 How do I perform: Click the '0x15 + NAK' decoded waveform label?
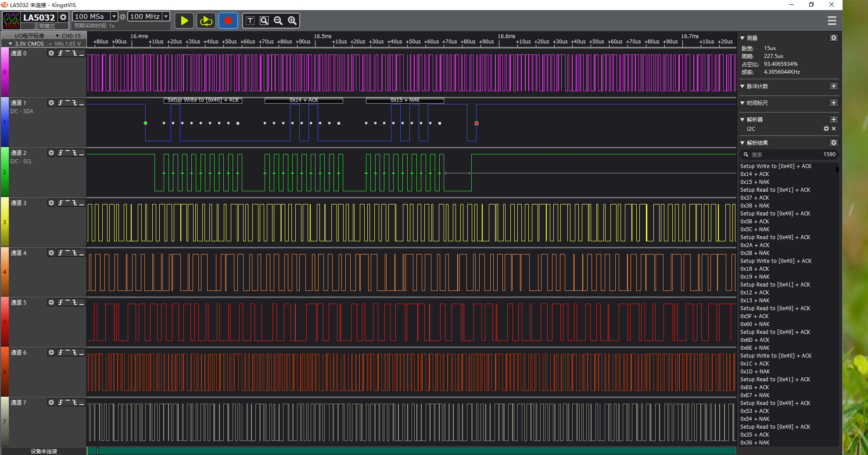click(405, 100)
